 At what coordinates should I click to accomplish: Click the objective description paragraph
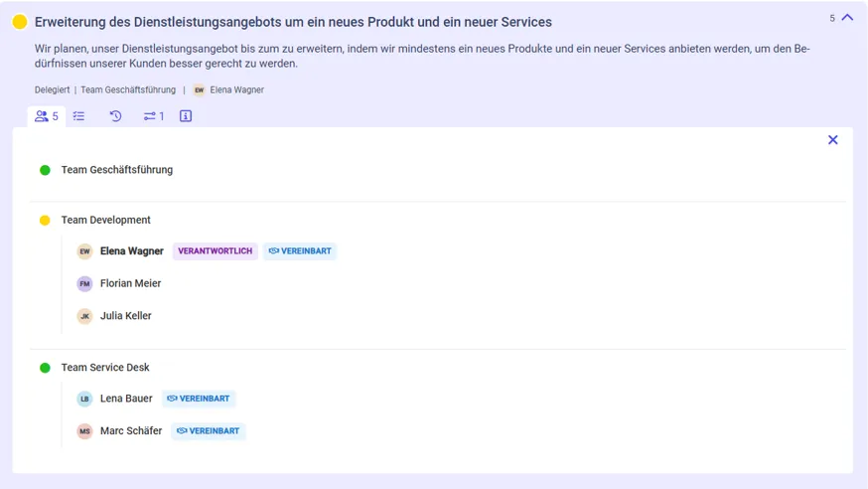coord(422,56)
